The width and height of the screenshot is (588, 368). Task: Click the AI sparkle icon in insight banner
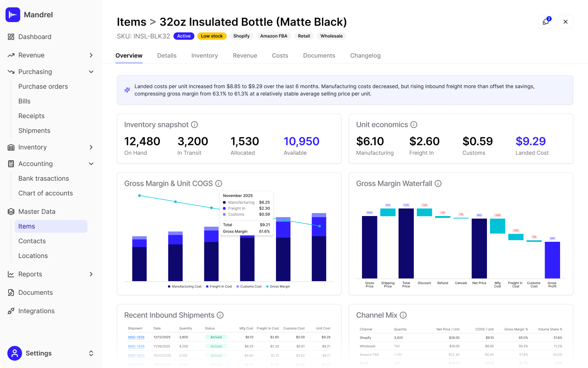pyautogui.click(x=127, y=90)
